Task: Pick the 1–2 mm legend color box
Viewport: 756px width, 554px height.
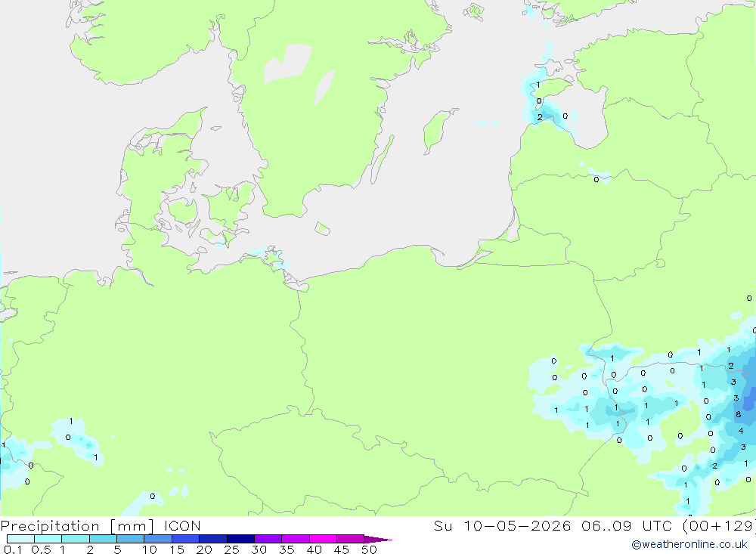Action: (x=76, y=539)
